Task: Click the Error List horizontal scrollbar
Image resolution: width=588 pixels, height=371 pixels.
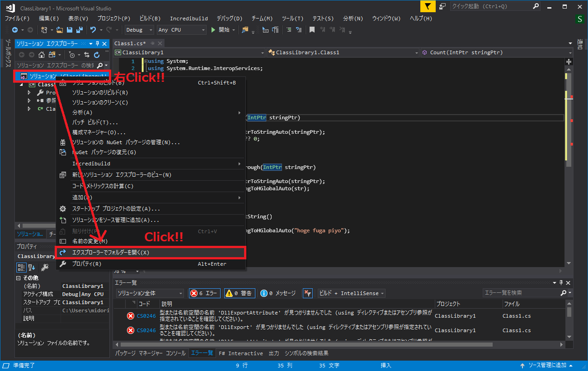Action: pyautogui.click(x=307, y=344)
